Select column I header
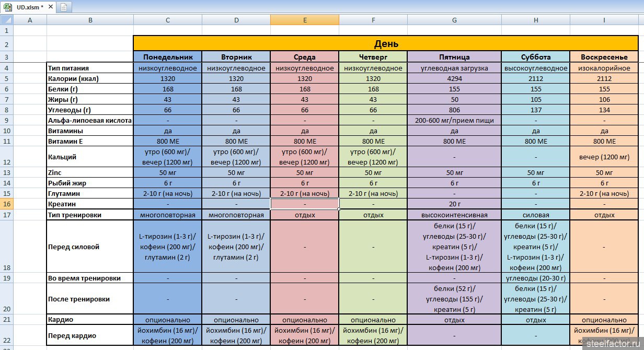 click(604, 20)
